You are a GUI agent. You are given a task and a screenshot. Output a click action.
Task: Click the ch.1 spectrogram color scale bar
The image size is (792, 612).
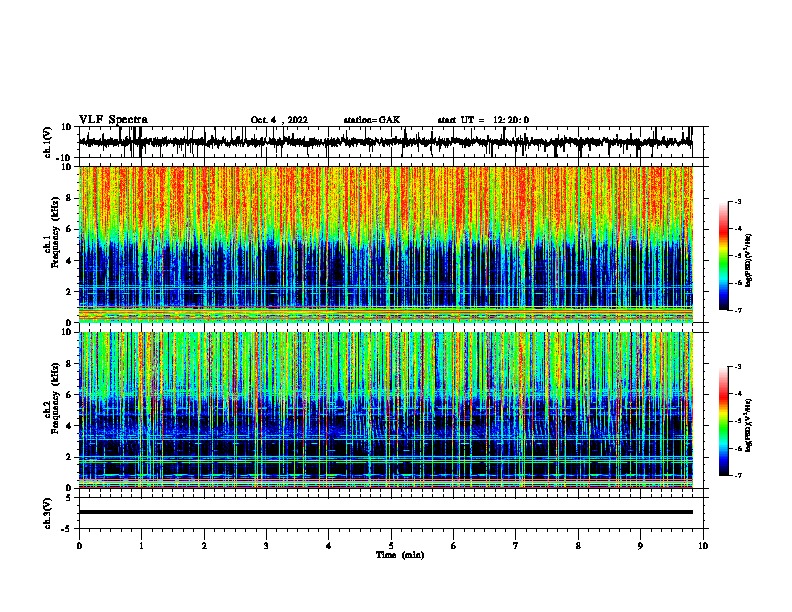[724, 256]
